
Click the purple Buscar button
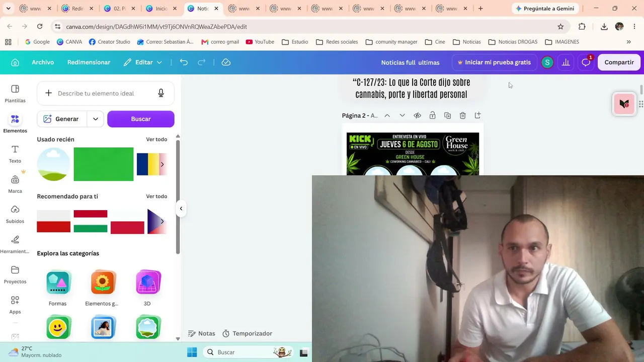141,119
